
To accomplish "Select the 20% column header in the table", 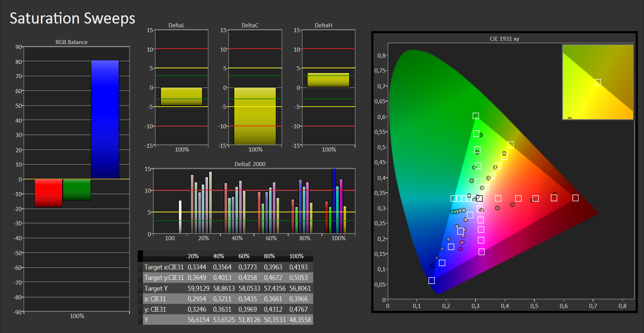I will [x=193, y=256].
